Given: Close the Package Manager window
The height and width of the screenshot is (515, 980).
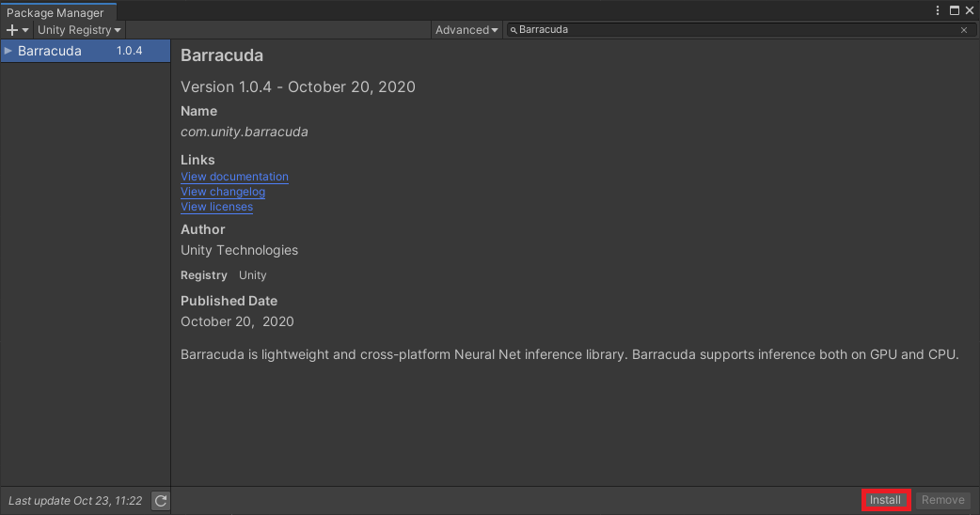Looking at the screenshot, I should click(970, 10).
